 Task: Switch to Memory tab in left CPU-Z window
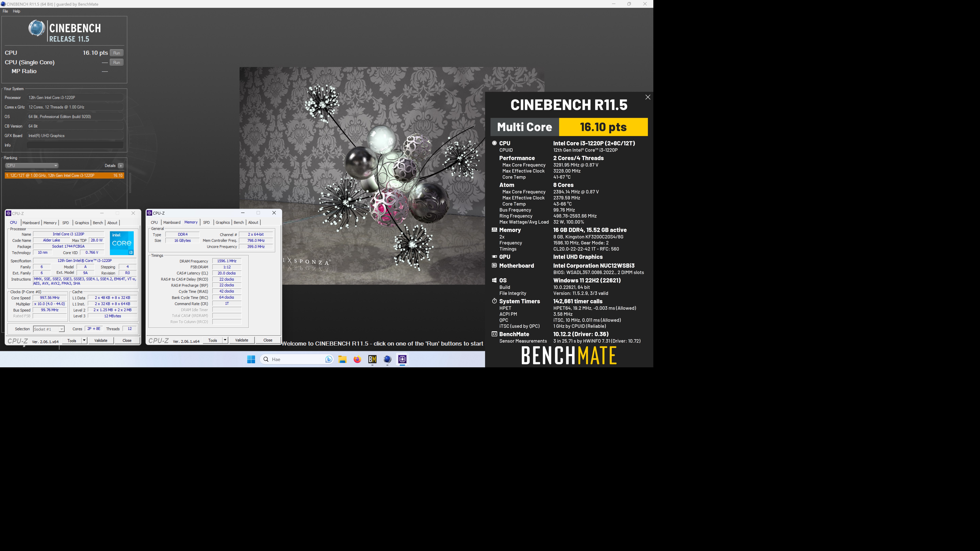point(50,223)
